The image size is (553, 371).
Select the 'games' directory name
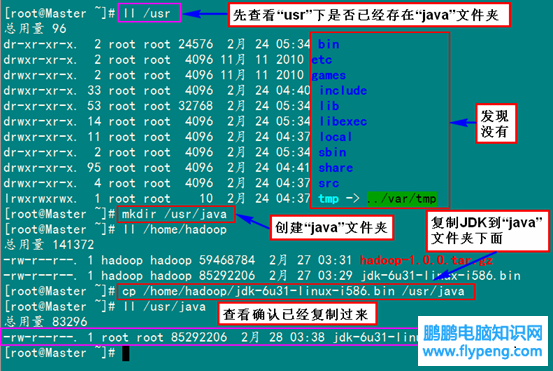pyautogui.click(x=328, y=75)
